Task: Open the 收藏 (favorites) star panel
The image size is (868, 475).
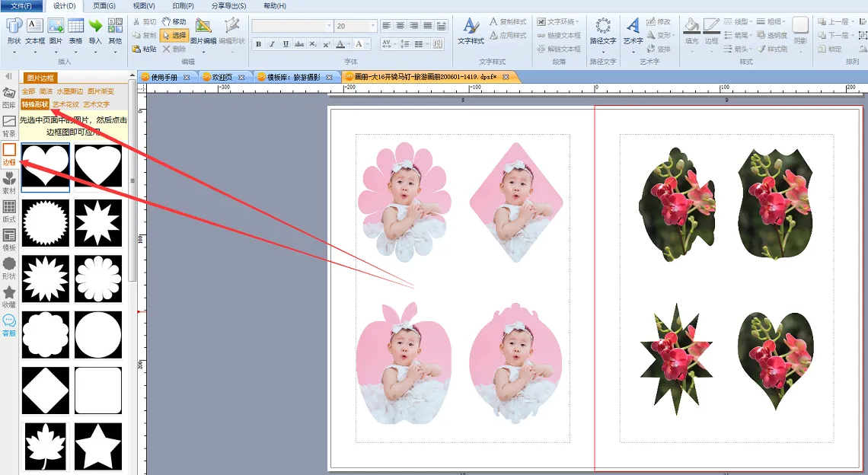Action: pyautogui.click(x=9, y=296)
